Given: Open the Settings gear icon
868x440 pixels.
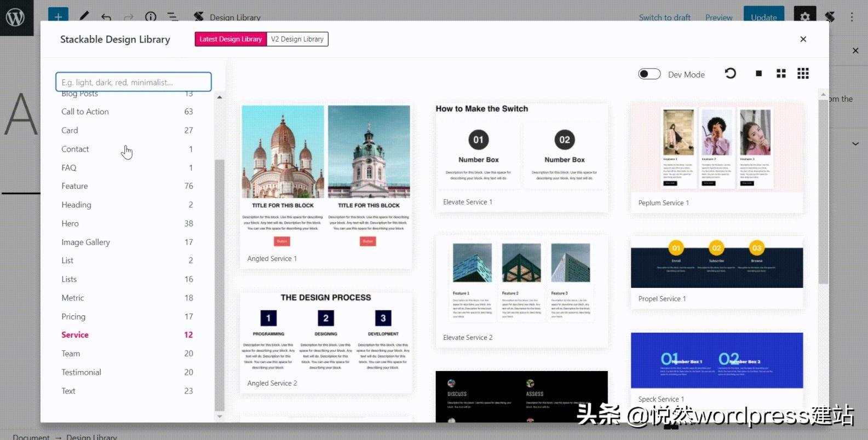Looking at the screenshot, I should pos(804,16).
